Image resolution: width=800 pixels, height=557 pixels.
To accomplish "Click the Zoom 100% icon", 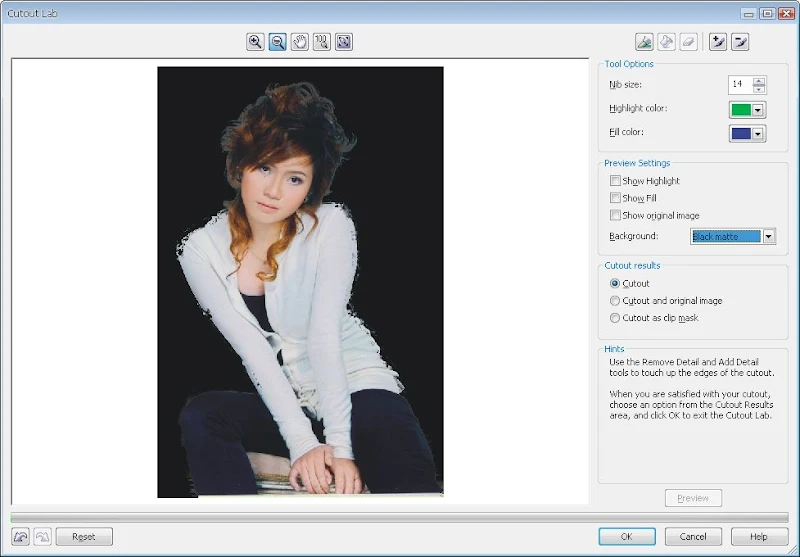I will tap(322, 42).
